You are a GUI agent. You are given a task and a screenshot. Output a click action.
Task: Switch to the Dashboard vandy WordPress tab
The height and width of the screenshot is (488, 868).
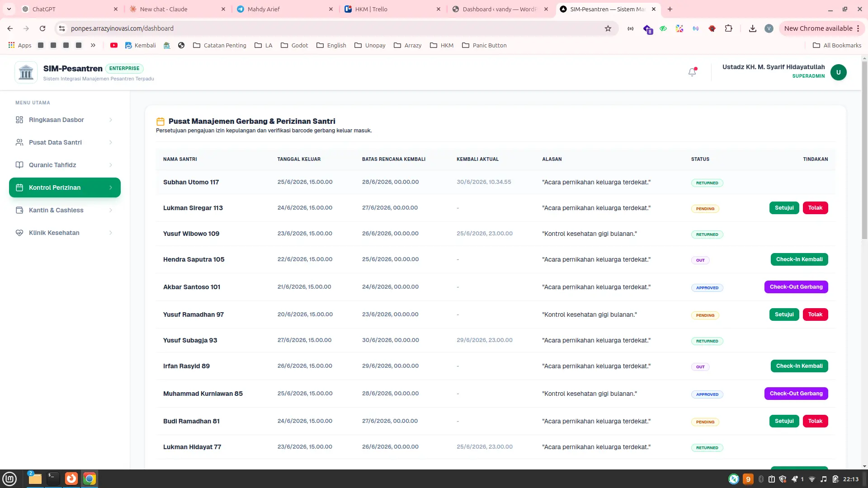click(x=500, y=9)
